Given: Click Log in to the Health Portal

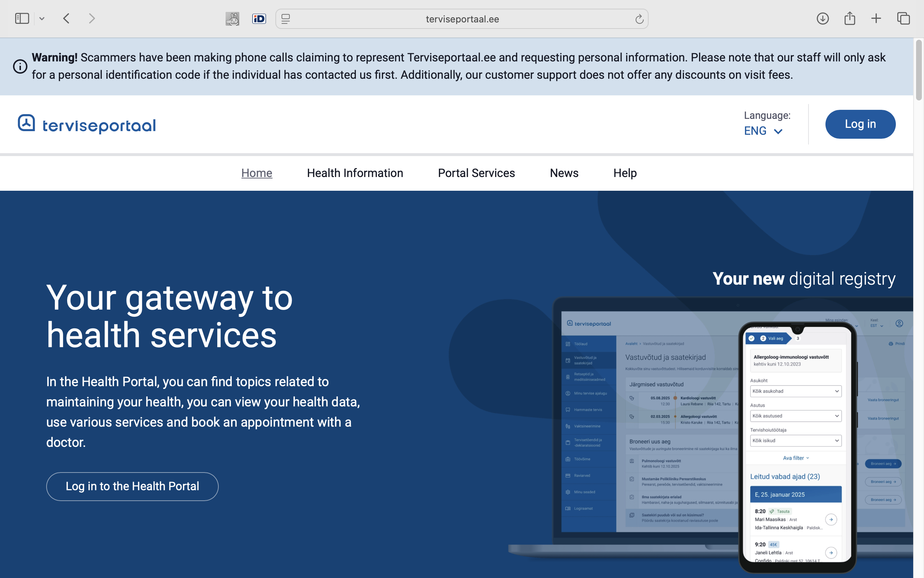Looking at the screenshot, I should (x=132, y=486).
